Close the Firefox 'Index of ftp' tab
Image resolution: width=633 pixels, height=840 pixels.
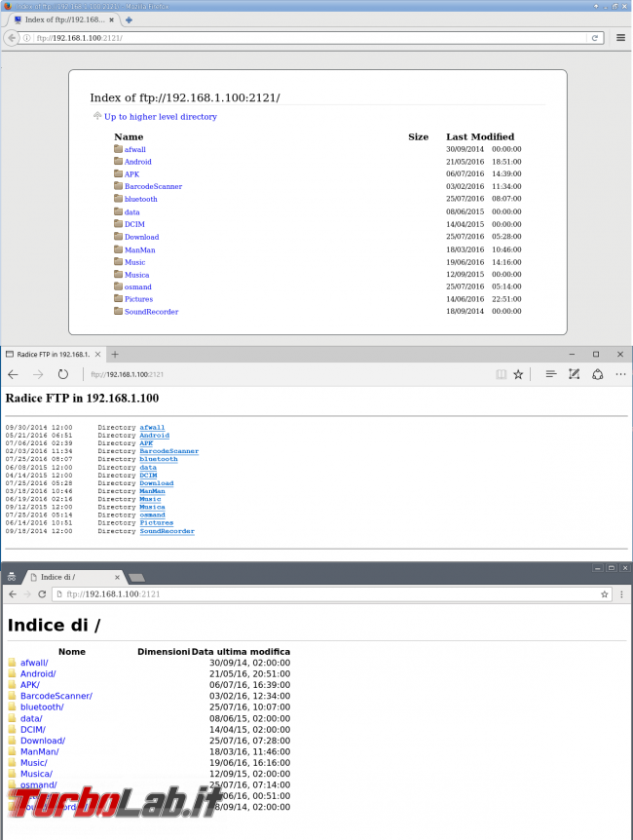tap(111, 19)
